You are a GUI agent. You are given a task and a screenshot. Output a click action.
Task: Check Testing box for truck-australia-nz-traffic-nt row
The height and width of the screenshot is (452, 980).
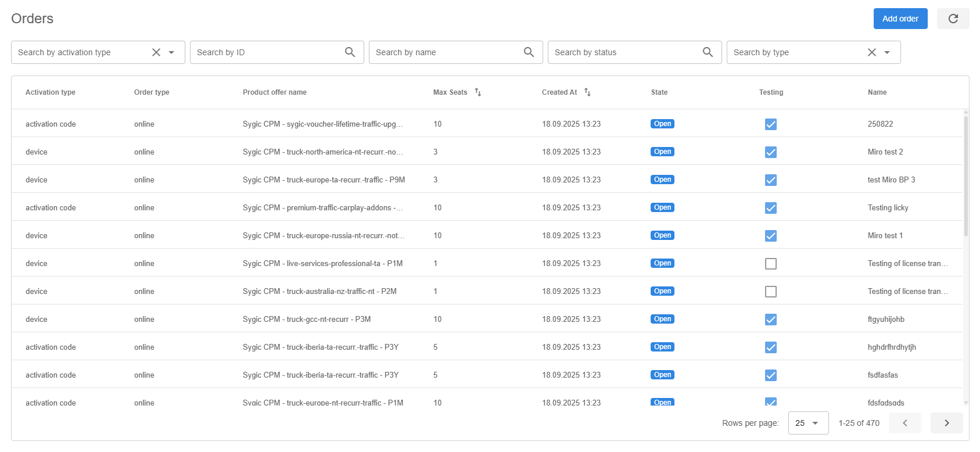coord(771,292)
